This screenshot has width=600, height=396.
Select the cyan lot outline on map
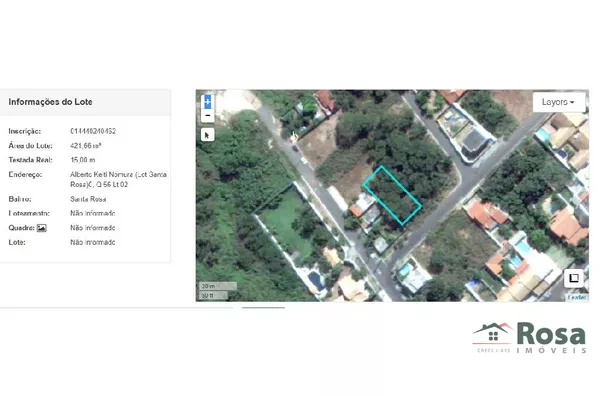click(392, 196)
